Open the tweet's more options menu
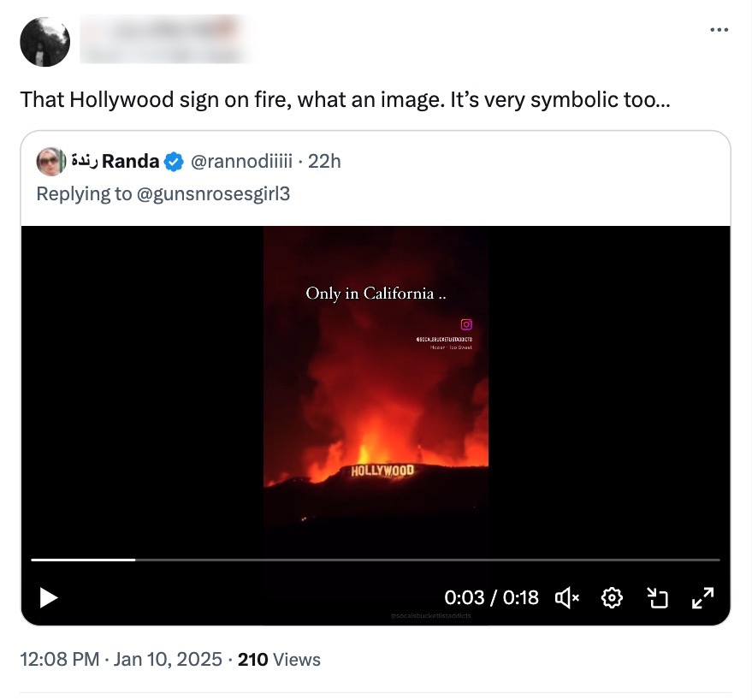This screenshot has width=752, height=700. coord(719,31)
